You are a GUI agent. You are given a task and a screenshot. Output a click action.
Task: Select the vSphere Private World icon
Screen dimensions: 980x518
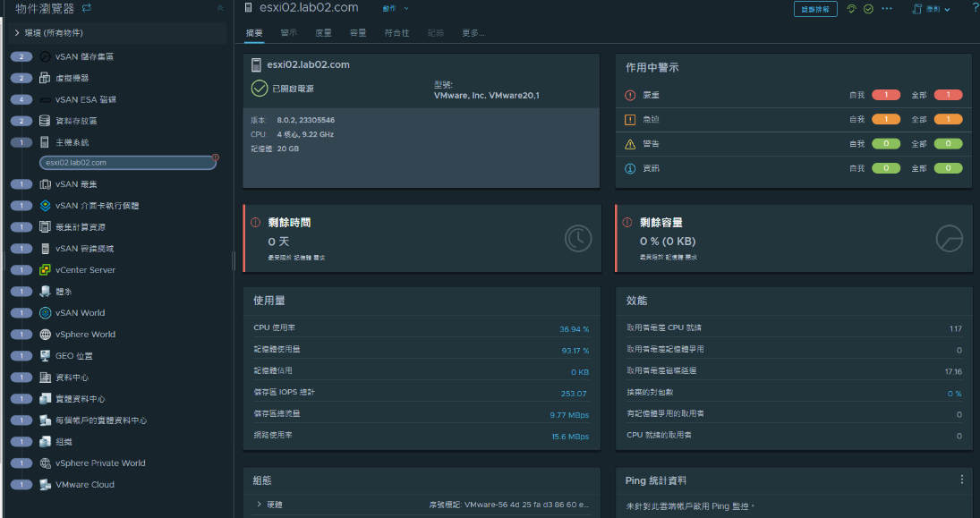[45, 463]
